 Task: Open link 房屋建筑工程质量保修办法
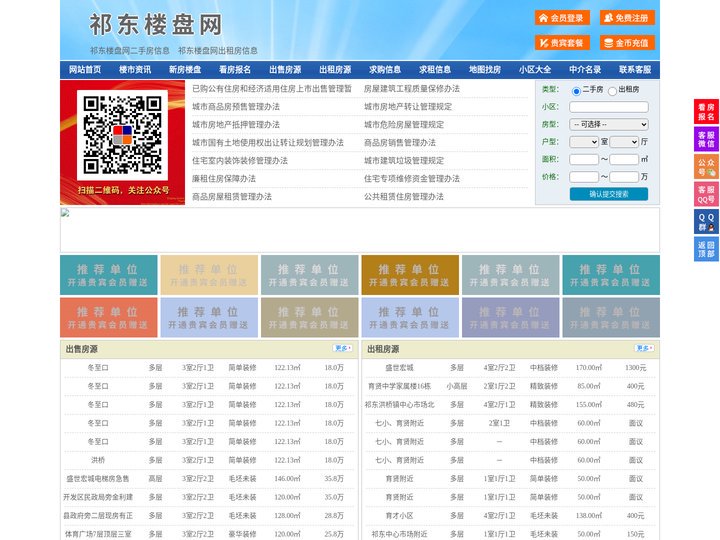point(412,89)
